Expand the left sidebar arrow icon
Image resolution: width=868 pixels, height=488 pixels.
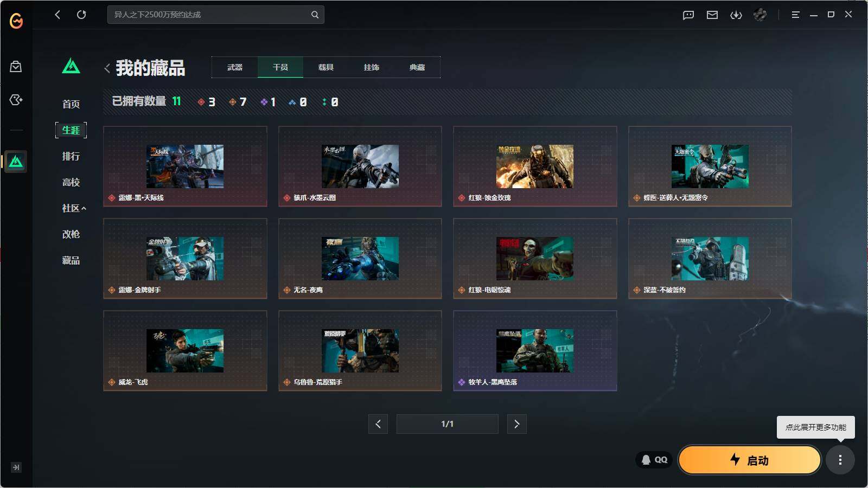point(16,467)
